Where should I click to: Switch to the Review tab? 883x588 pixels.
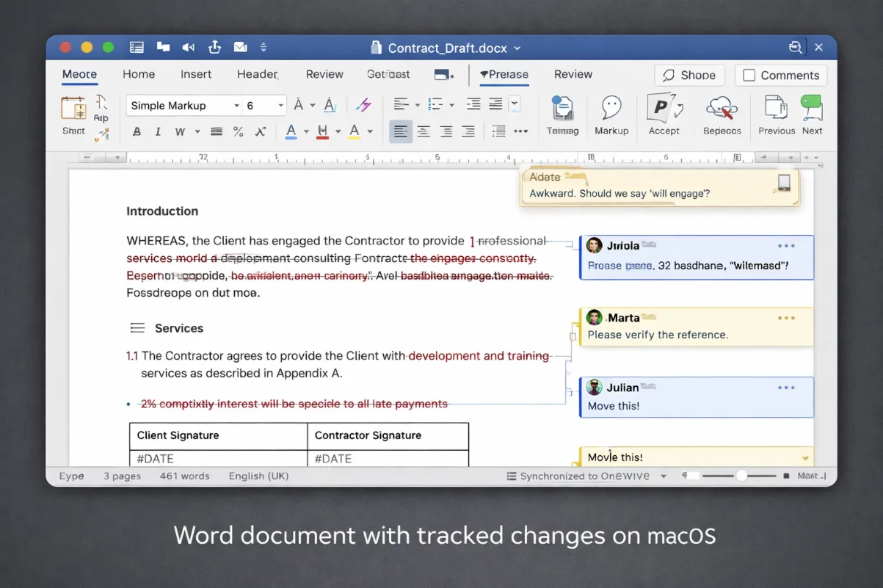(324, 74)
